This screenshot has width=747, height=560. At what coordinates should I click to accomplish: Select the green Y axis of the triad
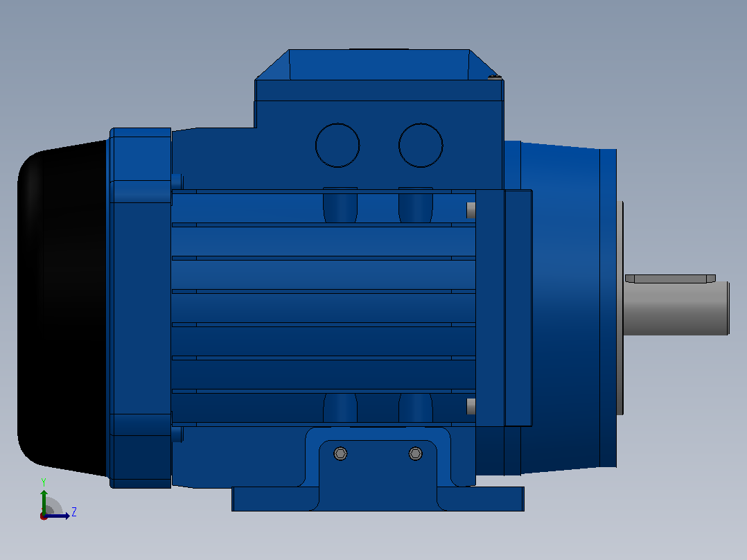(x=44, y=500)
